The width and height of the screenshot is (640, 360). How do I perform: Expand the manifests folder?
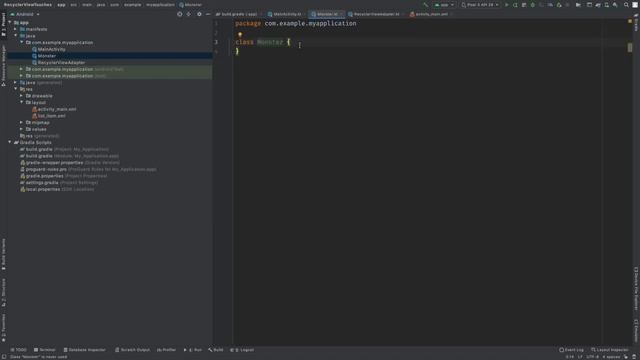(x=16, y=29)
